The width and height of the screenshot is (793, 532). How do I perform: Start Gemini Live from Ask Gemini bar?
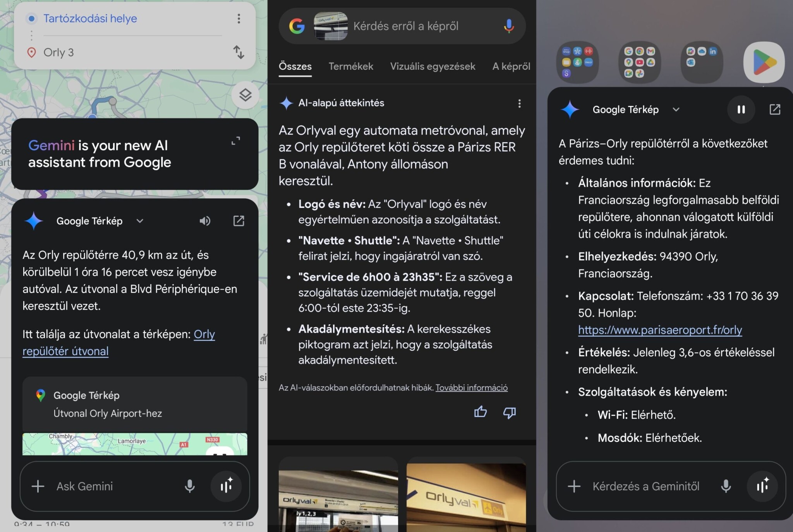[x=226, y=486]
